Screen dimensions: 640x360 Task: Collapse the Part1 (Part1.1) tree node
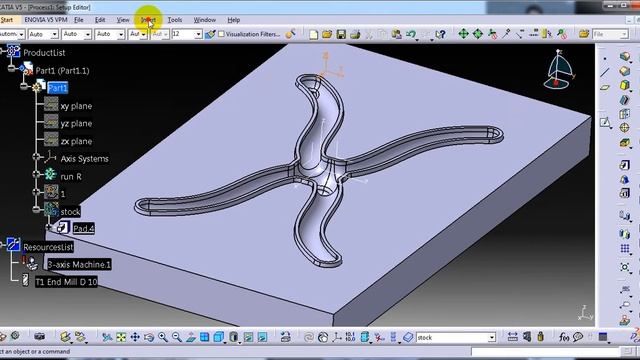(x=11, y=69)
